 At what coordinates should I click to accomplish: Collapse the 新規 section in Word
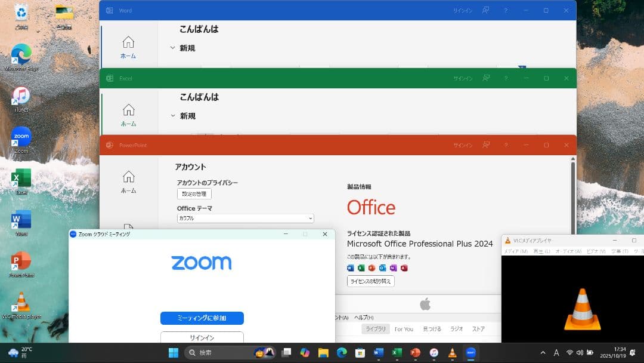pos(173,48)
